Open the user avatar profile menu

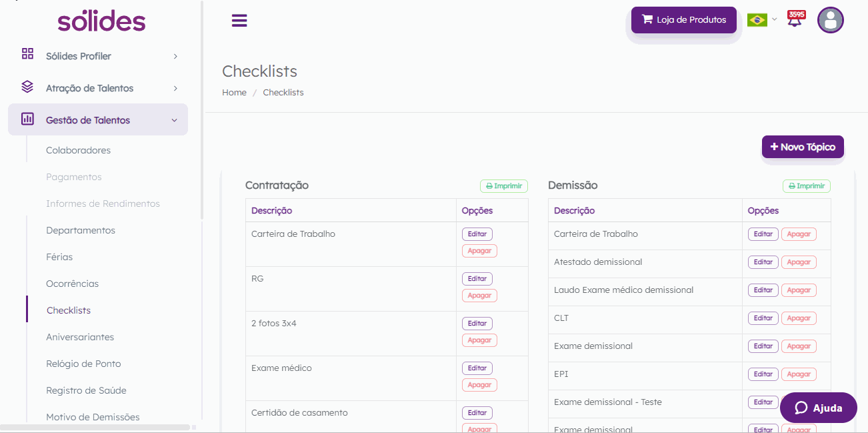[x=831, y=20]
